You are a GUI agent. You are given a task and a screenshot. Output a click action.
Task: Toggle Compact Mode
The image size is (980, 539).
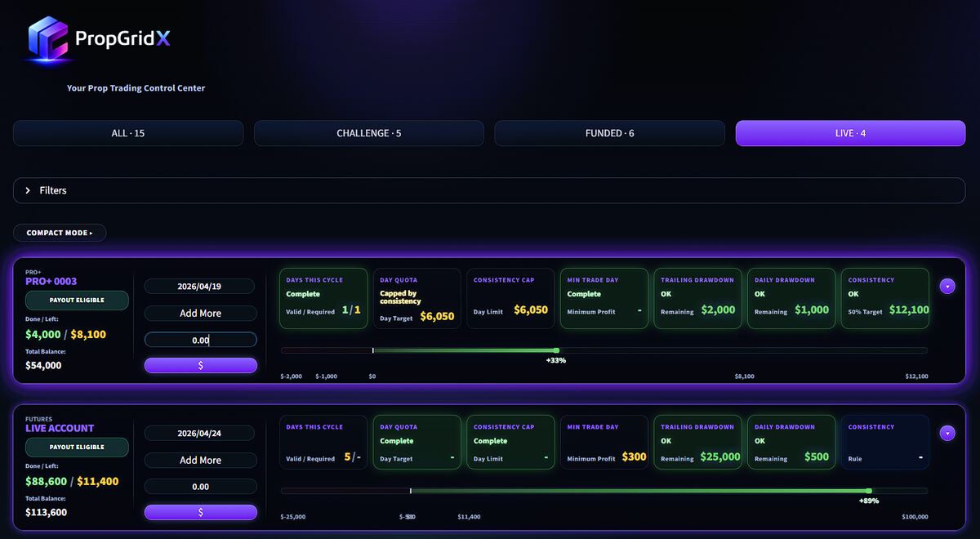coord(60,233)
